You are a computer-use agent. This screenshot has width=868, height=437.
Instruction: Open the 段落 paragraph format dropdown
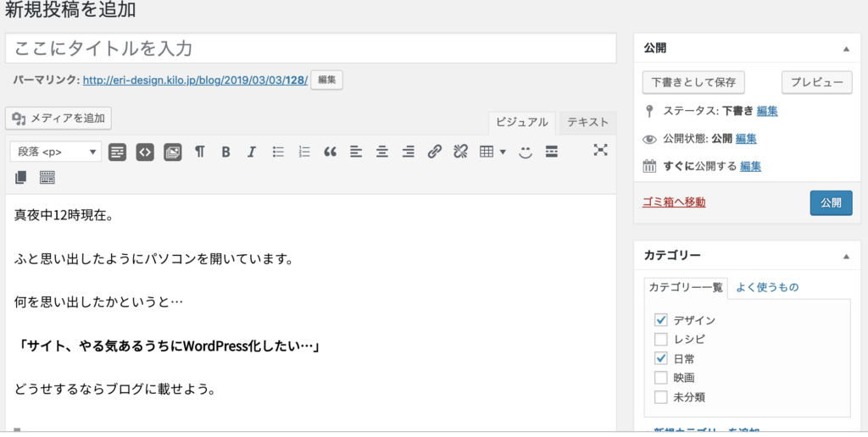click(56, 152)
